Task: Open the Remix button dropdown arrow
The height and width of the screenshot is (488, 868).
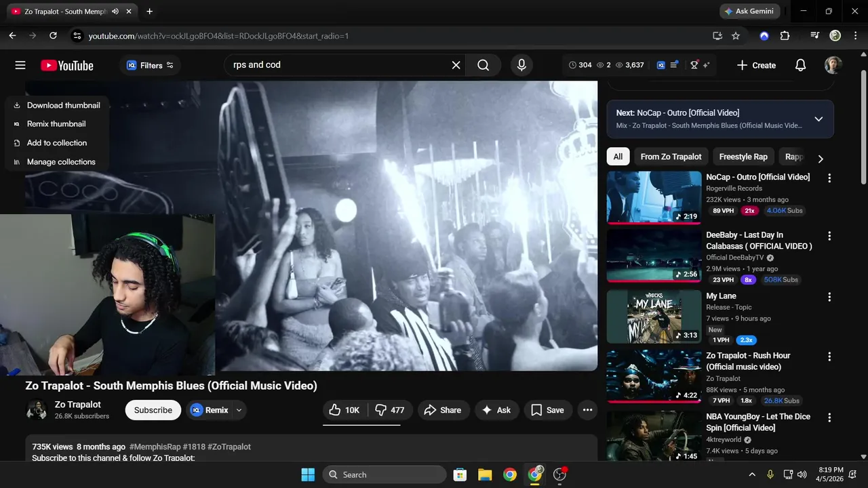Action: tap(239, 410)
